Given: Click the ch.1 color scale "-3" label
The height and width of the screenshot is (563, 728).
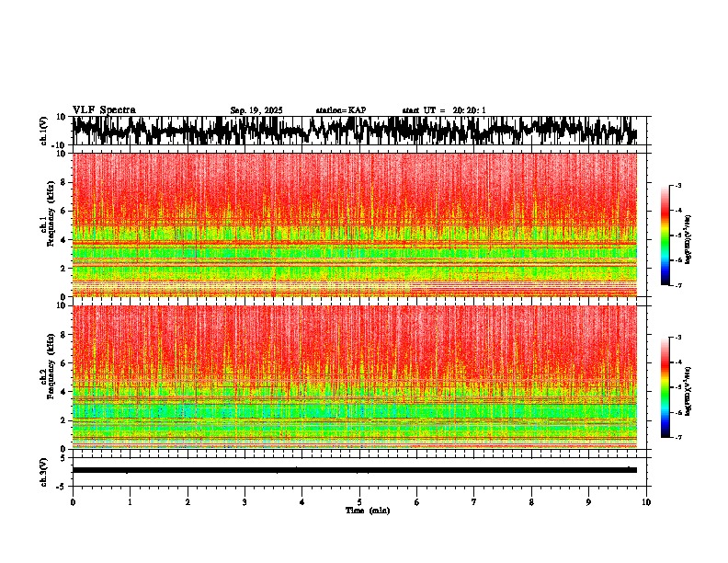Looking at the screenshot, I should pyautogui.click(x=677, y=186).
